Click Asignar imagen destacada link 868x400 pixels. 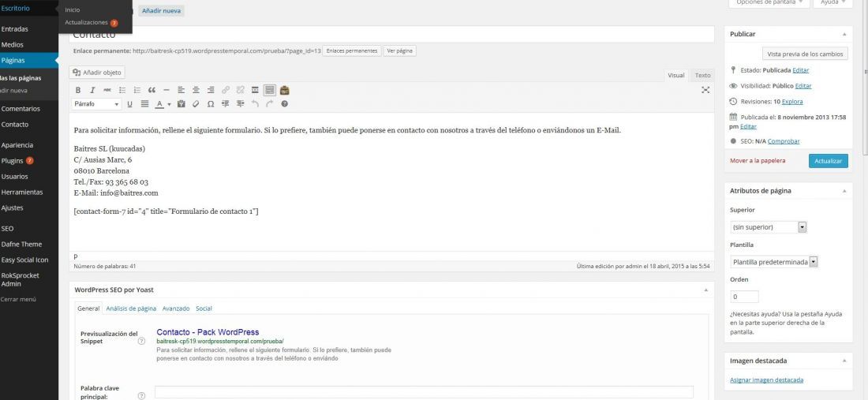coord(767,380)
